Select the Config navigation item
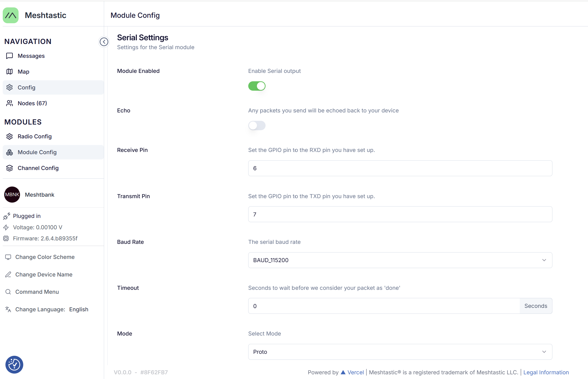This screenshot has width=588, height=379. pos(26,87)
